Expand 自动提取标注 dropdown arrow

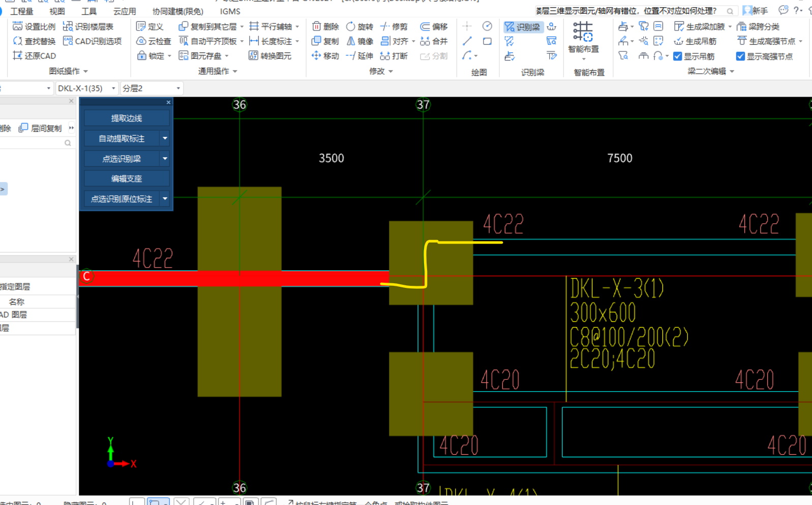coord(165,138)
